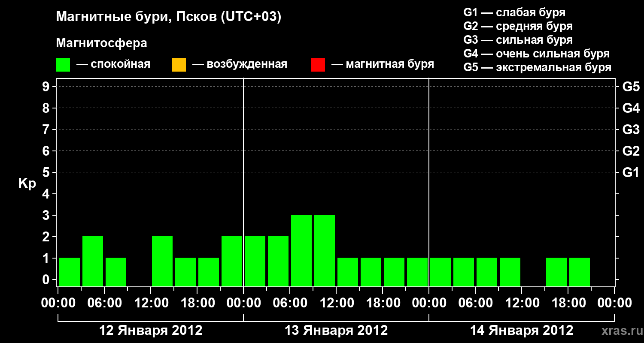Select the chart title 'Магнитные бури, Псков (UTC+03)'

click(x=169, y=17)
